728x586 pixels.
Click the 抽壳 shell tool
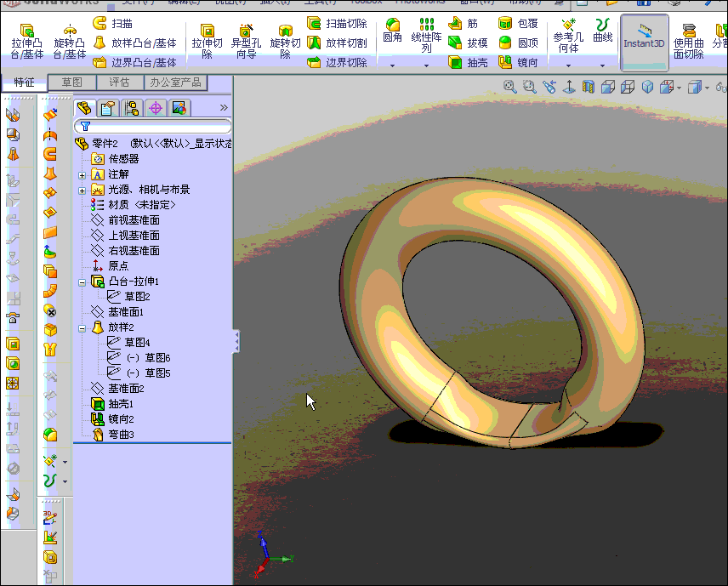pos(468,62)
